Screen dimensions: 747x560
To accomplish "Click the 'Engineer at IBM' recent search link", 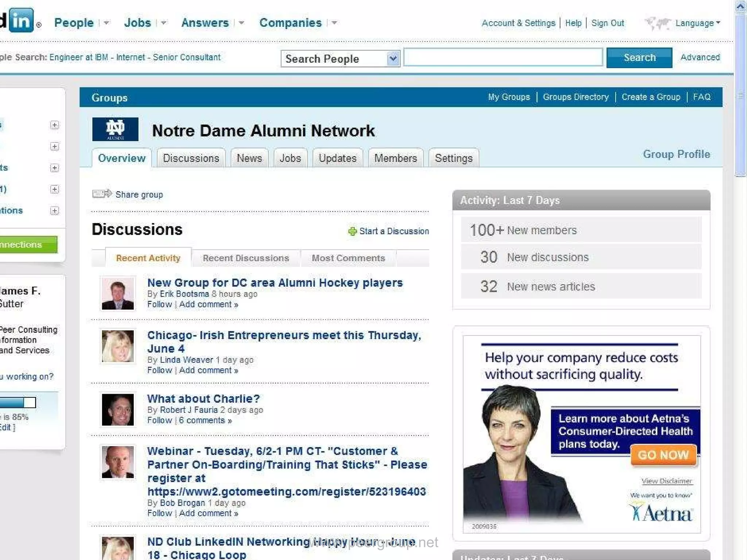I will tap(79, 57).
